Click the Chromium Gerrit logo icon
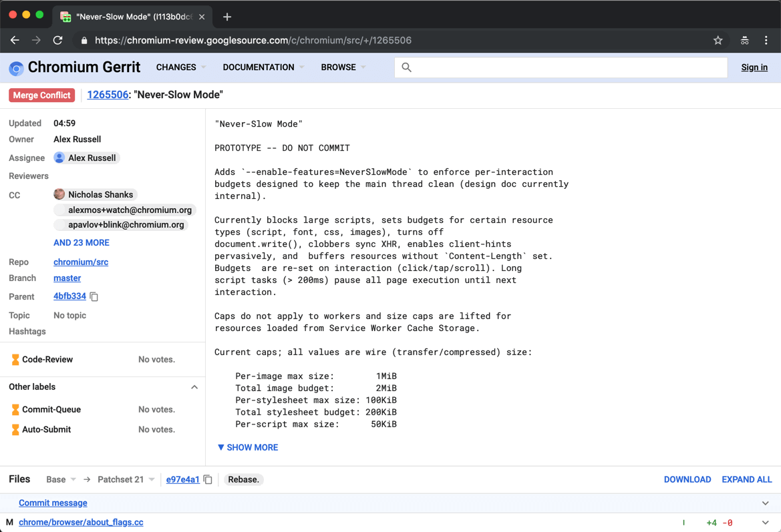Screen dimensions: 781x532 [16, 68]
